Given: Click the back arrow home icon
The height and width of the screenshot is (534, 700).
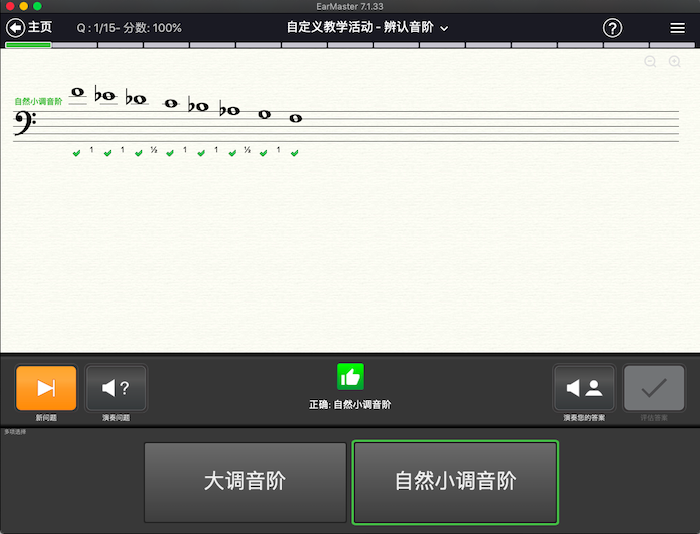Looking at the screenshot, I should (x=15, y=28).
